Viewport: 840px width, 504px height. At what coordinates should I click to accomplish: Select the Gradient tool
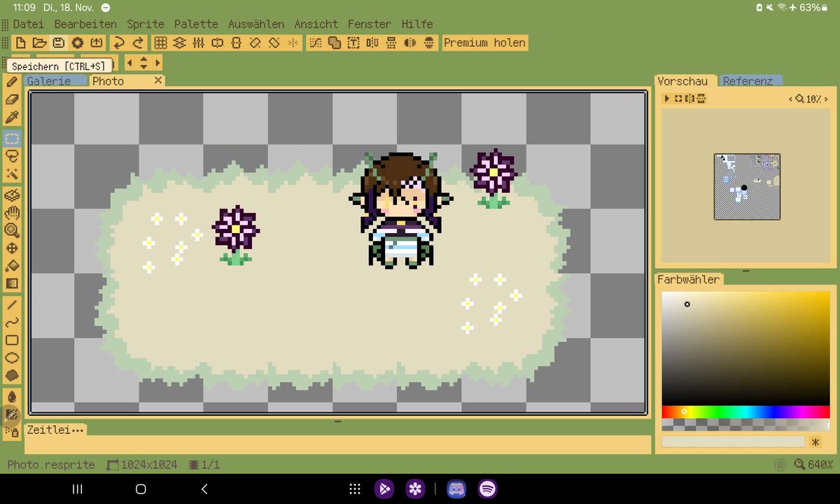[x=12, y=283]
